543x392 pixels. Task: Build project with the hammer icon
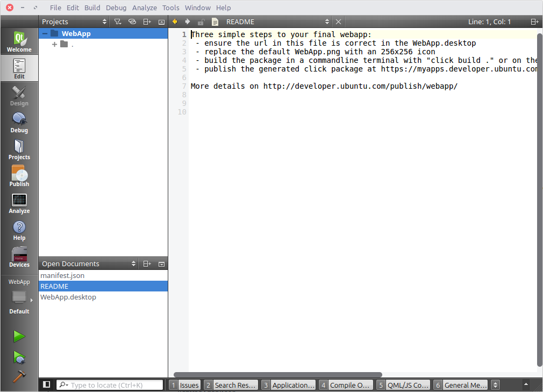point(19,376)
